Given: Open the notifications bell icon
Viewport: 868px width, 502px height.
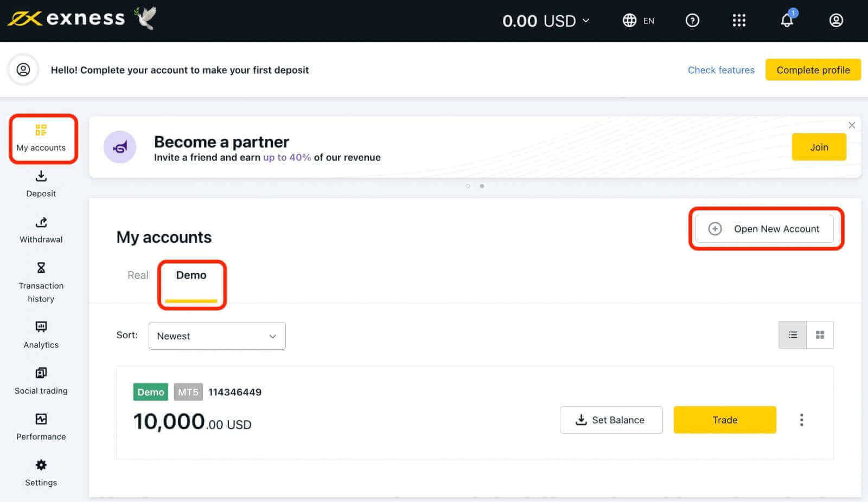Looking at the screenshot, I should (787, 21).
